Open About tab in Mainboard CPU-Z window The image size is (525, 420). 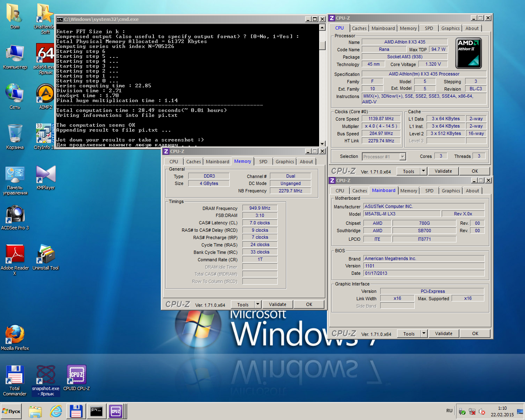pos(472,191)
